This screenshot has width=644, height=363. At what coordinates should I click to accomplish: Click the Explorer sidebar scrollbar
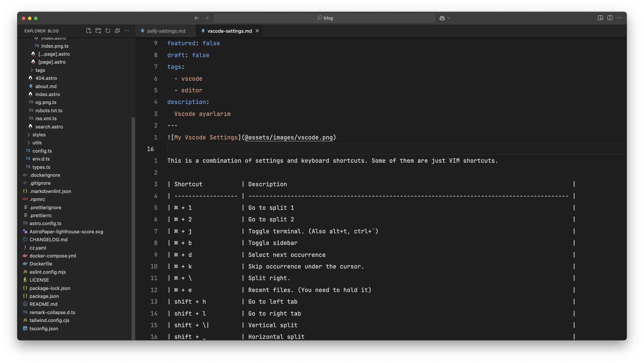(x=133, y=228)
